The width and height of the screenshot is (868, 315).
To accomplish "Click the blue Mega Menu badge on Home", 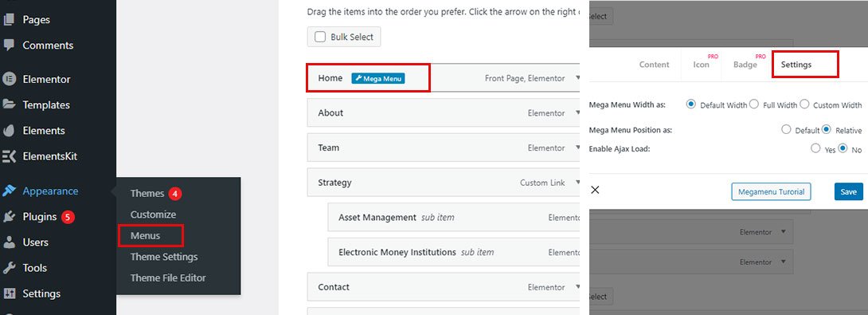I will click(378, 78).
